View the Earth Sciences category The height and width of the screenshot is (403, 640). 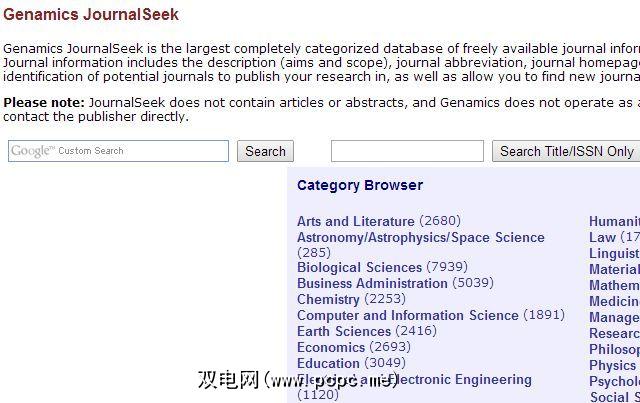pos(343,331)
